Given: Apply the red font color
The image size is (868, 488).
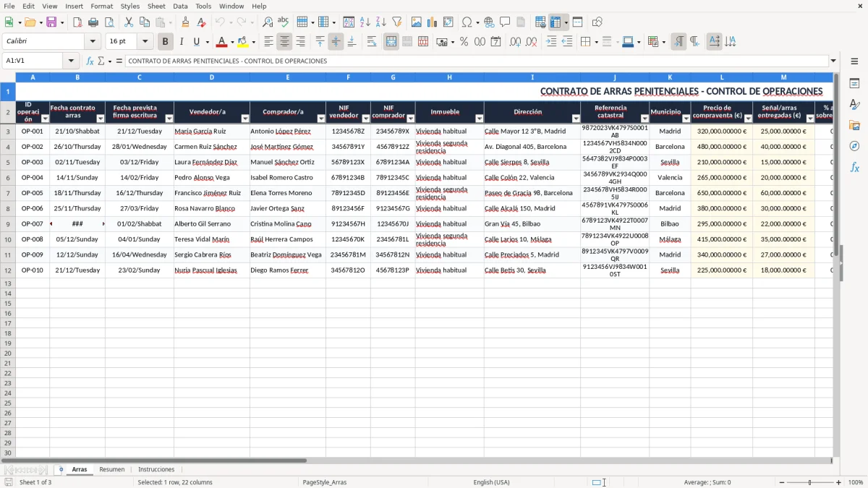Looking at the screenshot, I should 222,42.
